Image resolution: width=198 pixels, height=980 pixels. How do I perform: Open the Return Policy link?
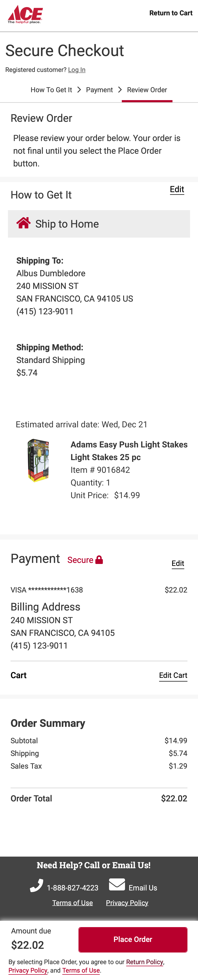(144, 962)
